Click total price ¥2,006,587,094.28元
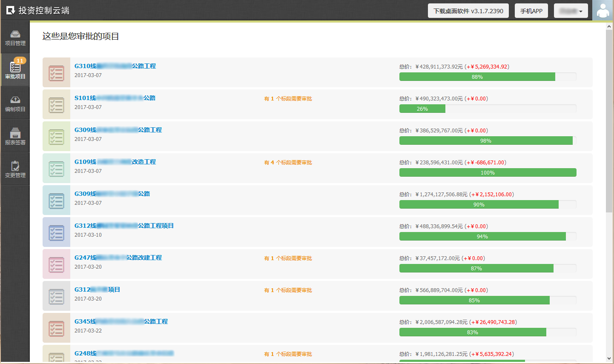The image size is (614, 364). tap(442, 322)
